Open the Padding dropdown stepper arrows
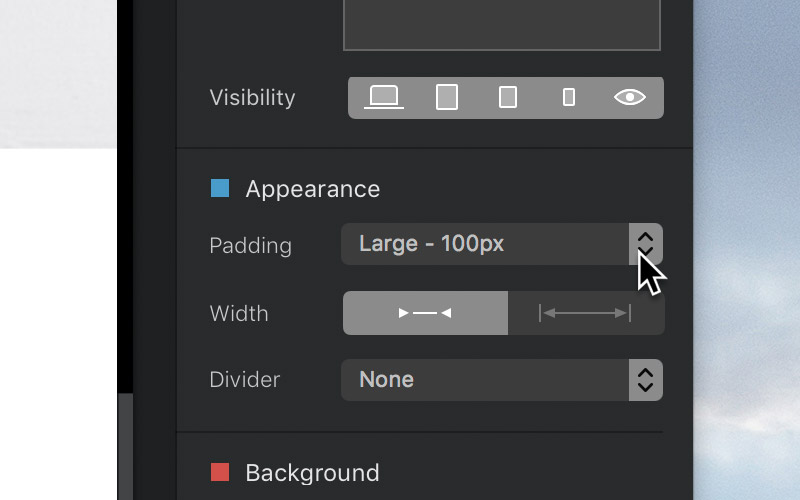This screenshot has width=800, height=500. click(x=645, y=244)
